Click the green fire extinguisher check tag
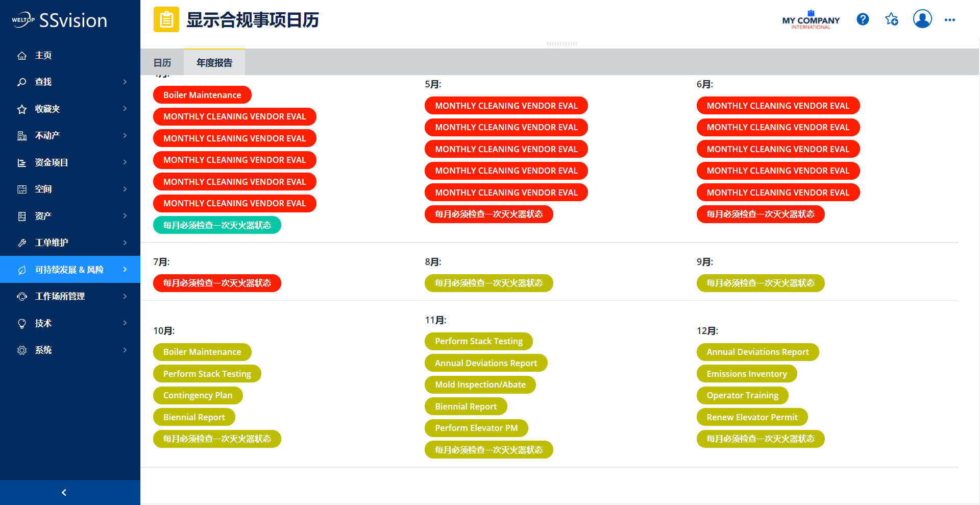980x505 pixels. [217, 225]
